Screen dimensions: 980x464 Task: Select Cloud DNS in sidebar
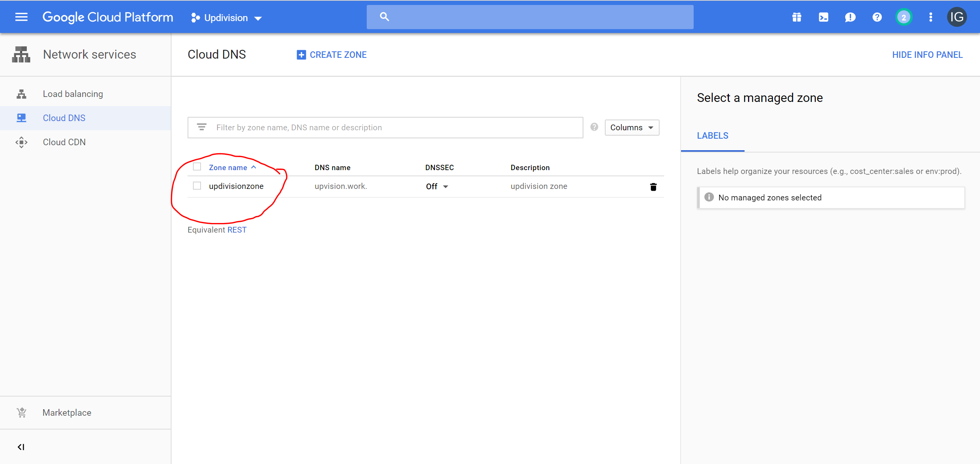pyautogui.click(x=85, y=118)
